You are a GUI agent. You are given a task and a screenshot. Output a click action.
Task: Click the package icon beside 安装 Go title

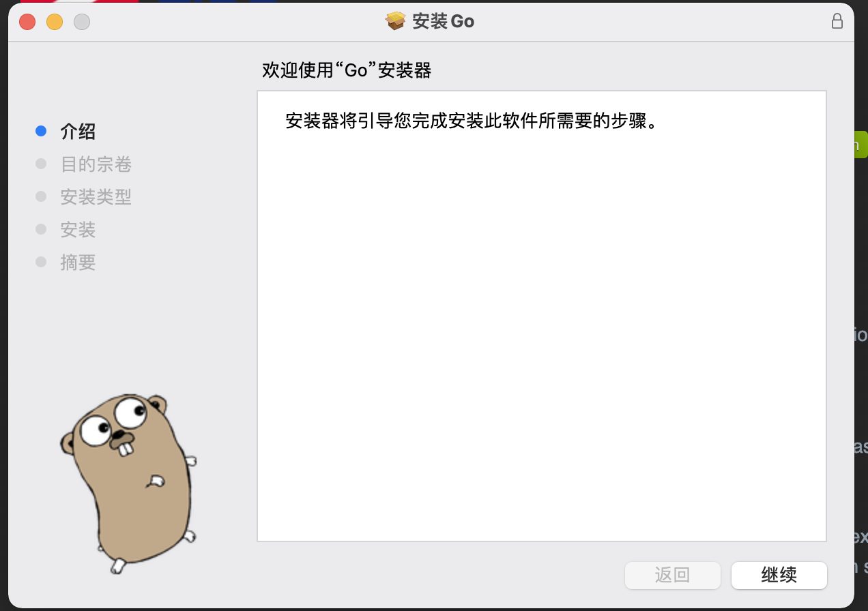(396, 21)
